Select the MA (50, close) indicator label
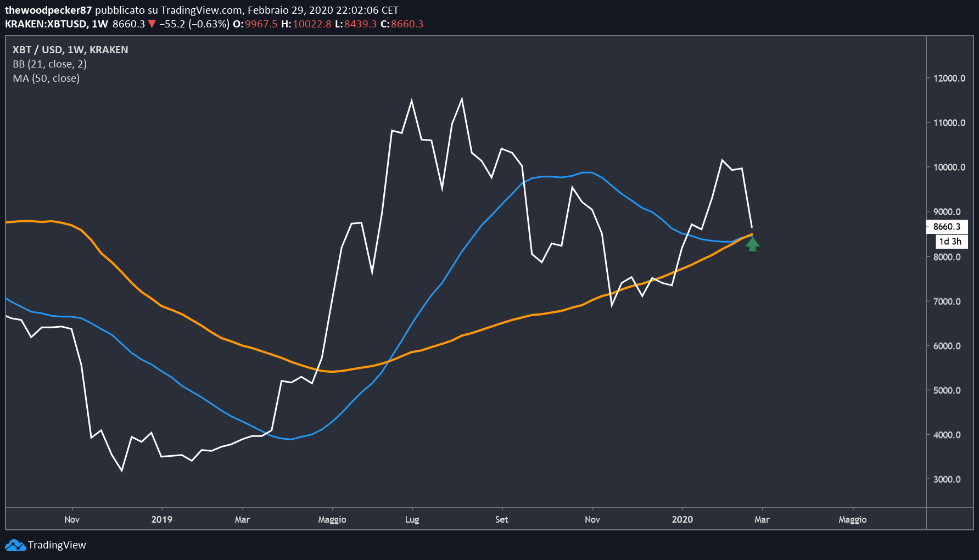 tap(46, 78)
